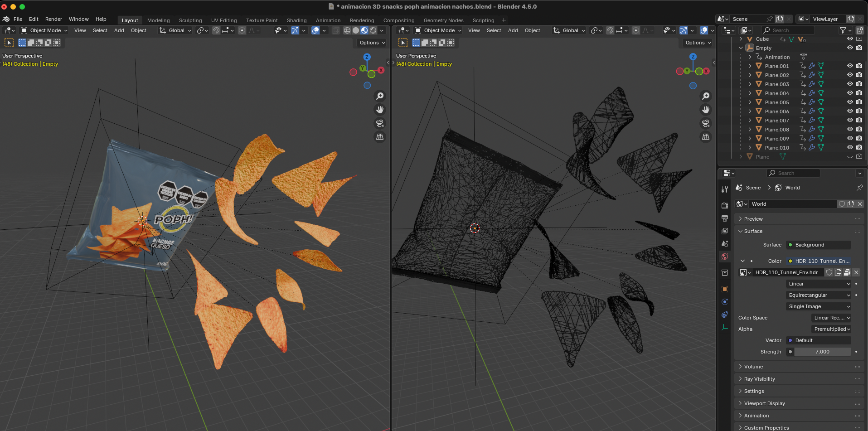Click the Options button in left viewport

coord(372,43)
